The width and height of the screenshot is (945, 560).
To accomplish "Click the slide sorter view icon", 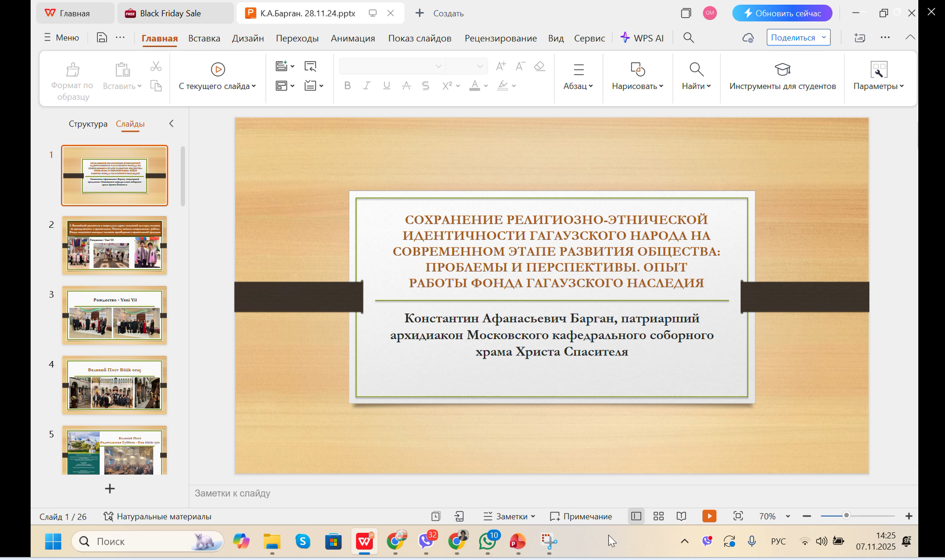I will click(658, 516).
